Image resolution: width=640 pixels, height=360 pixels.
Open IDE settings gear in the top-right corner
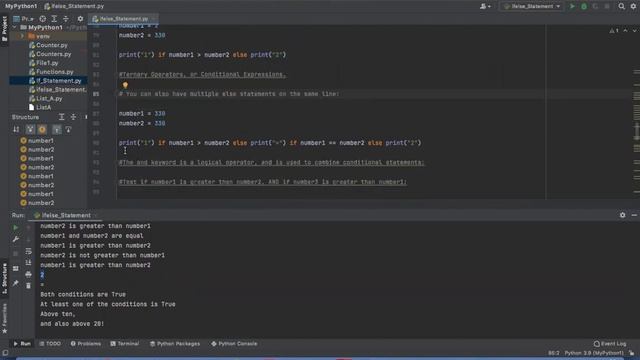click(x=633, y=6)
